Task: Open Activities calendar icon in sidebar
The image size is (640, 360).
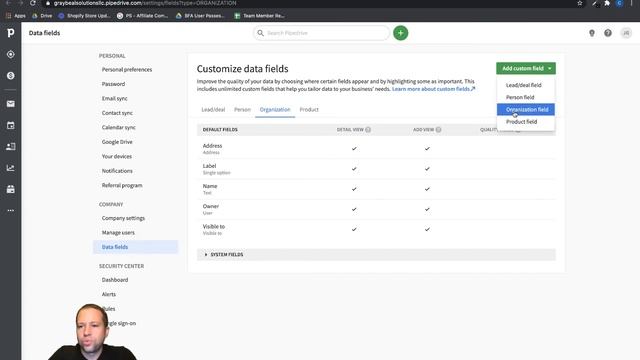Action: pyautogui.click(x=11, y=125)
